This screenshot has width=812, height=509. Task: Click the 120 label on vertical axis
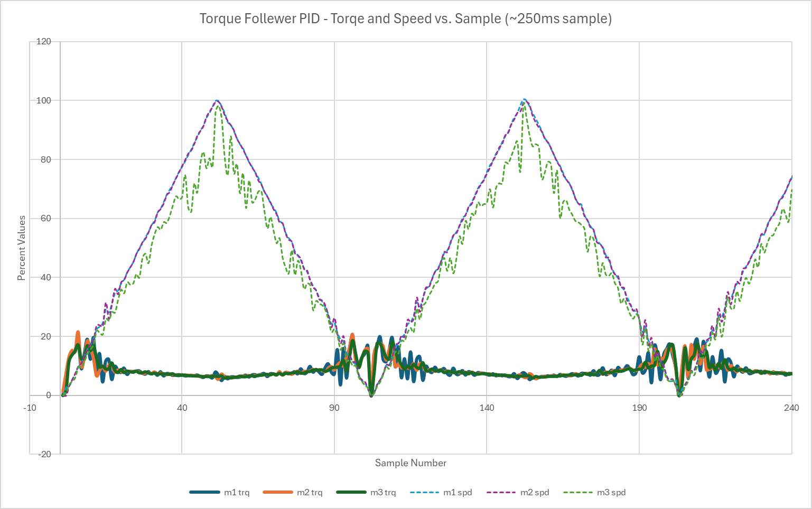tap(44, 41)
